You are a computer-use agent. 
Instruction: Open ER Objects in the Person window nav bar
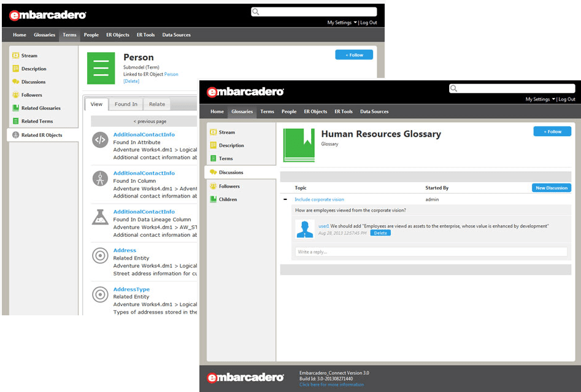point(118,35)
